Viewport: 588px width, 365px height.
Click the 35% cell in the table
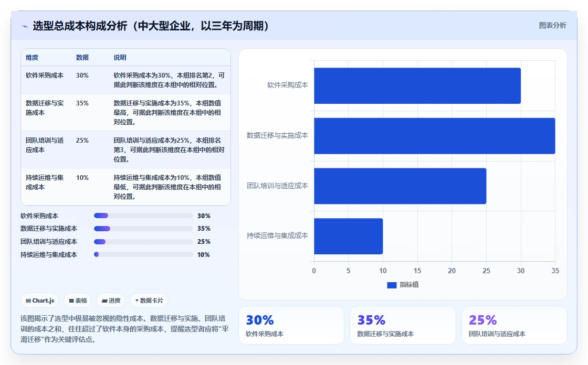[x=82, y=103]
